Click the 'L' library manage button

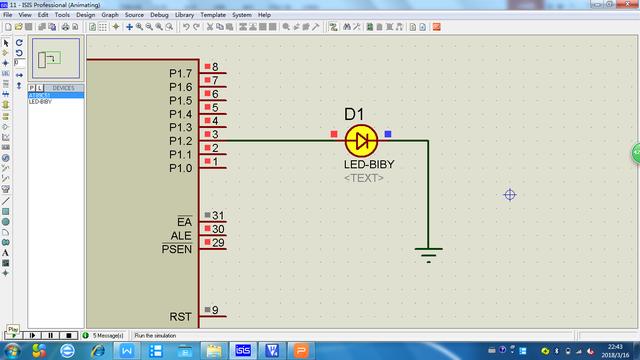pos(40,88)
